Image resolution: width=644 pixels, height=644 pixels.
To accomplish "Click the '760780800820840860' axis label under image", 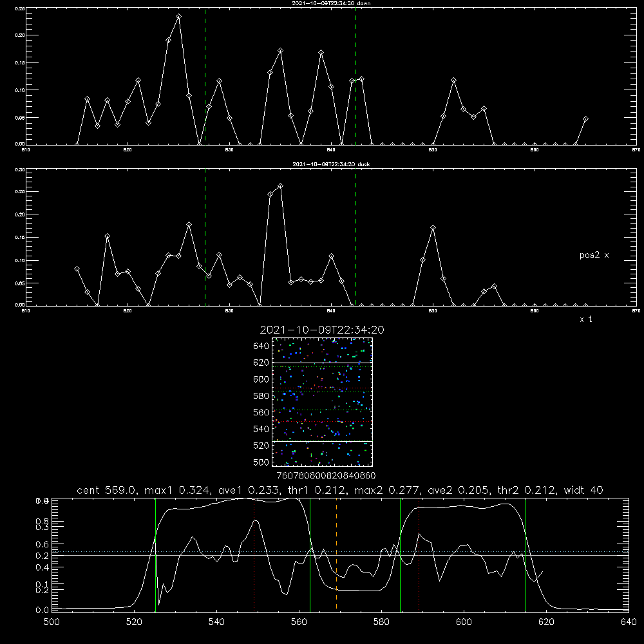I will coord(326,475).
